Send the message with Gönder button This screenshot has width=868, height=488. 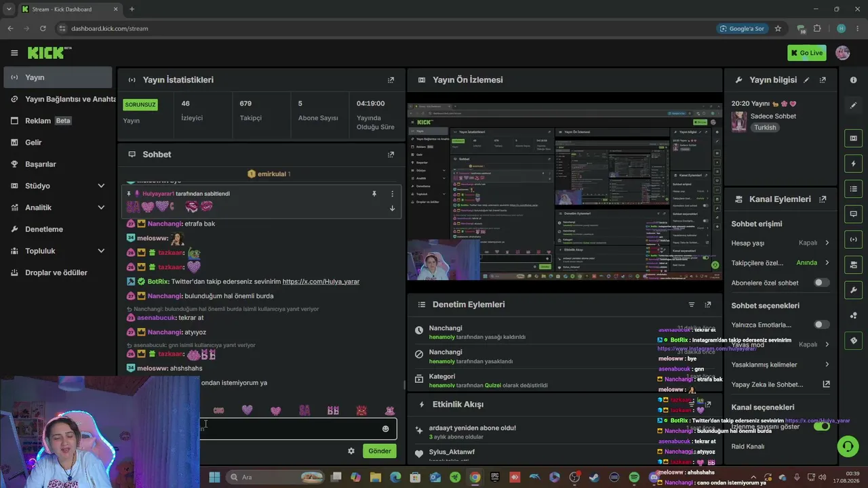coord(379,451)
